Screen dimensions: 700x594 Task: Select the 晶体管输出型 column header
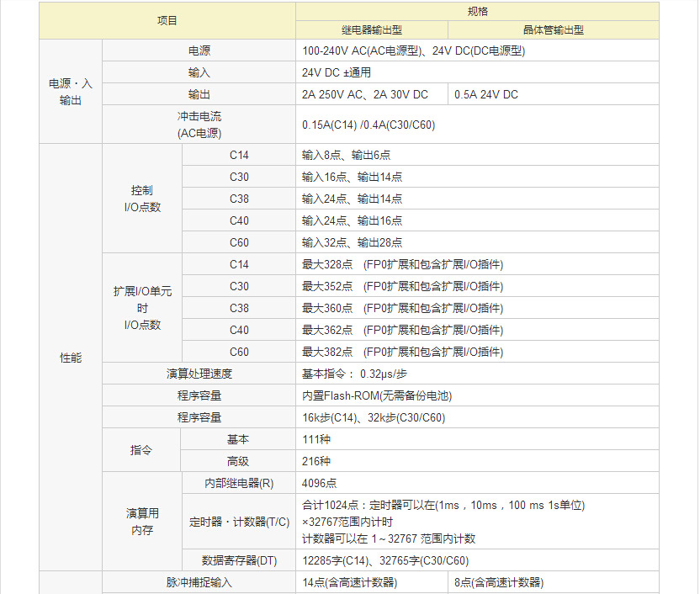click(552, 29)
